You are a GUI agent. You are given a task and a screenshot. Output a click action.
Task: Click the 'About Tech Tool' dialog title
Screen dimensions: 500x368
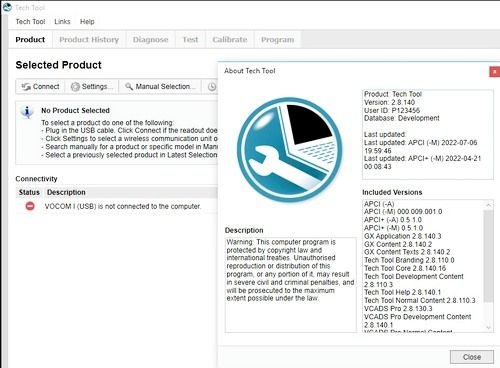click(250, 71)
